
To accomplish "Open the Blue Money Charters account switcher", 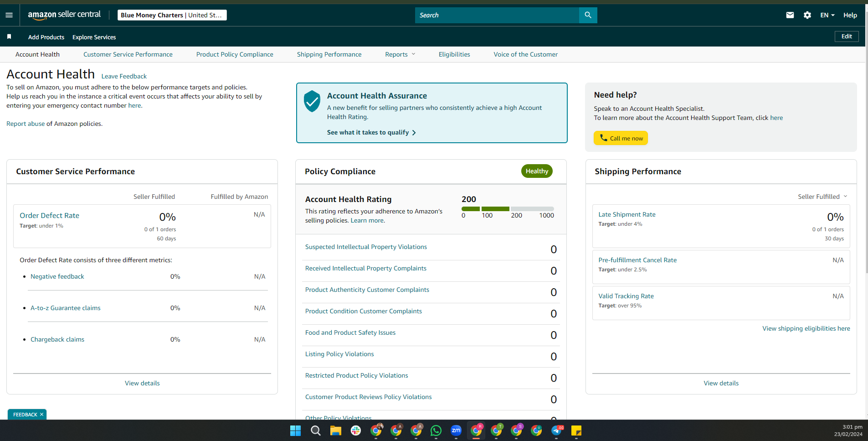I will point(172,15).
